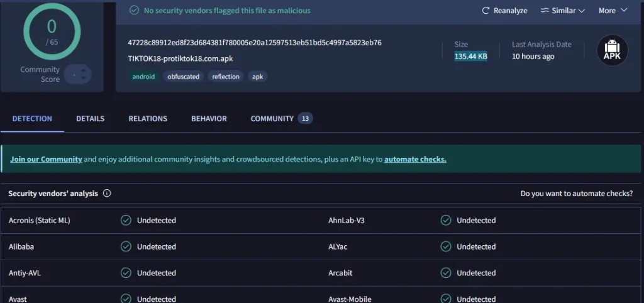Click the vendor name 'Acronis (Static ML)'
Viewport: 644px width, 303px height.
pos(39,221)
